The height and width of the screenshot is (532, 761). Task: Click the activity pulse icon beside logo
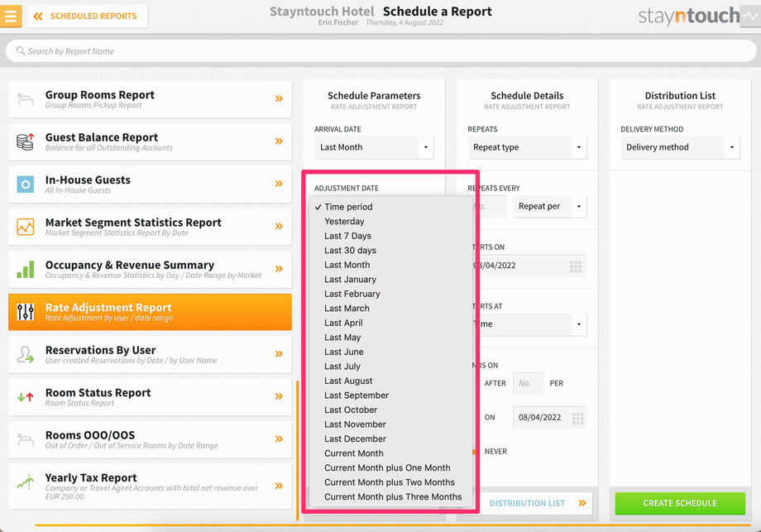[x=750, y=16]
